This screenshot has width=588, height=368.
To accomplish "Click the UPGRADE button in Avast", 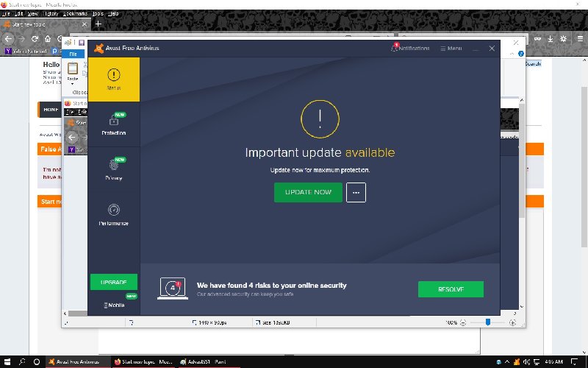I will (114, 282).
